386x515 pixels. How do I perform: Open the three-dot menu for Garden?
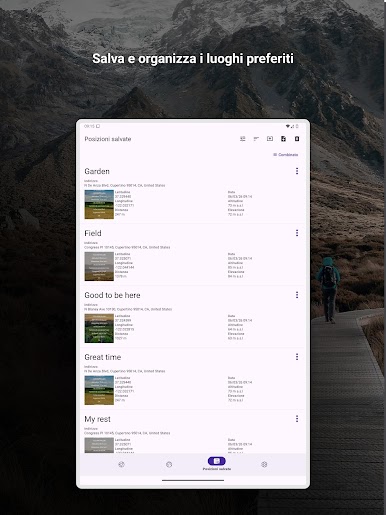297,171
